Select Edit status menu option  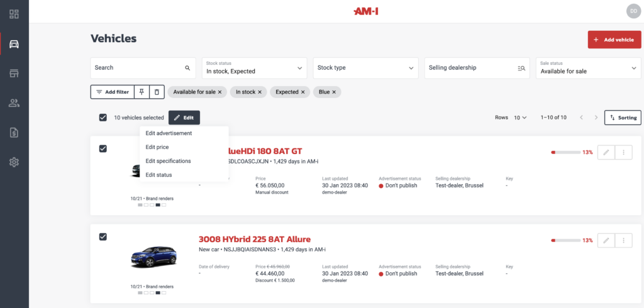point(158,175)
